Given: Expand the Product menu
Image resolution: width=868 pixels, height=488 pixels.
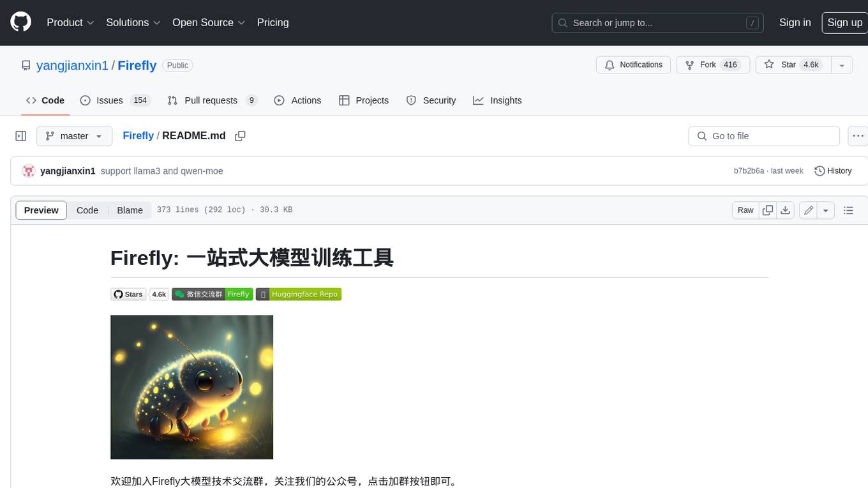Looking at the screenshot, I should pos(70,22).
